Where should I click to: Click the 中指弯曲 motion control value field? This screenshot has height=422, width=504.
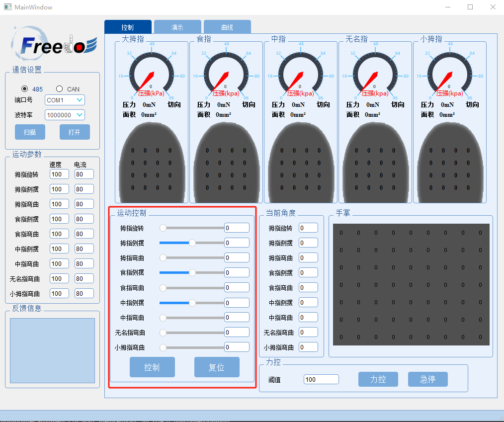click(237, 317)
